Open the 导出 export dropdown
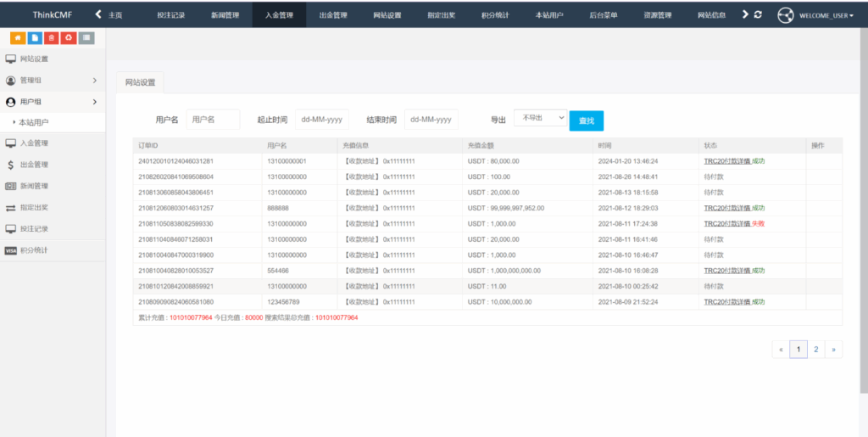 coord(540,118)
